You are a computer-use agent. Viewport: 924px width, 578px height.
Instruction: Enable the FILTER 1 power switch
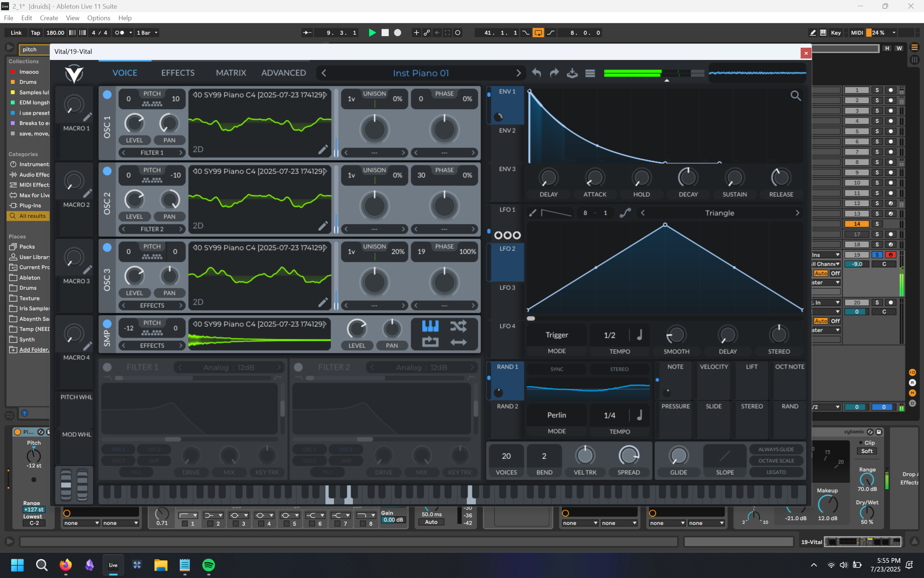tap(107, 367)
